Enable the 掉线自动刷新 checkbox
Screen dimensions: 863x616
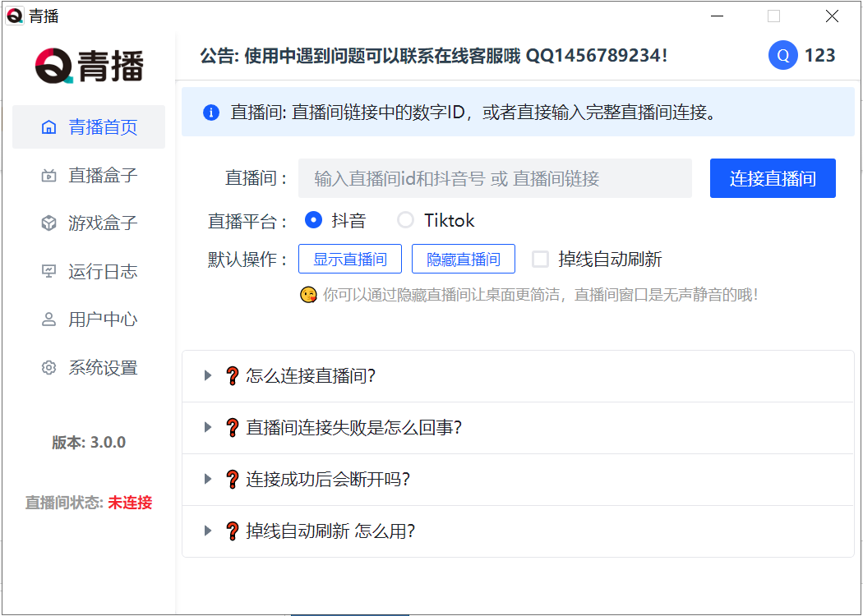click(539, 259)
